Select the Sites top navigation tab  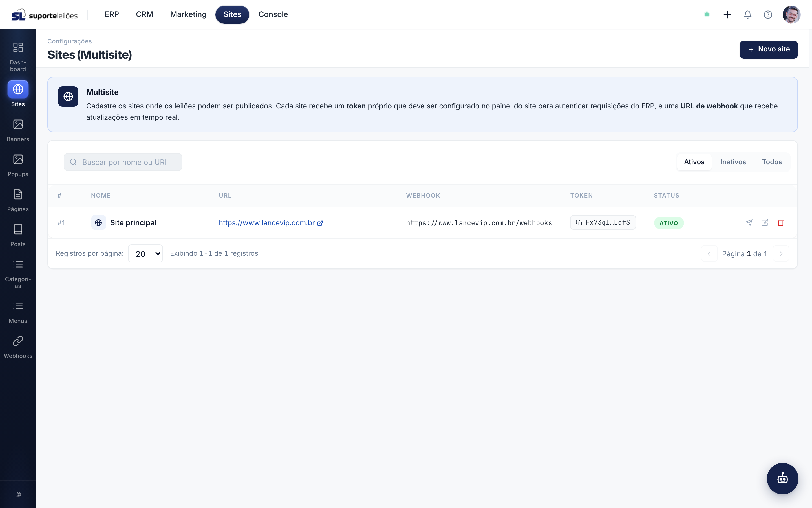pyautogui.click(x=232, y=14)
